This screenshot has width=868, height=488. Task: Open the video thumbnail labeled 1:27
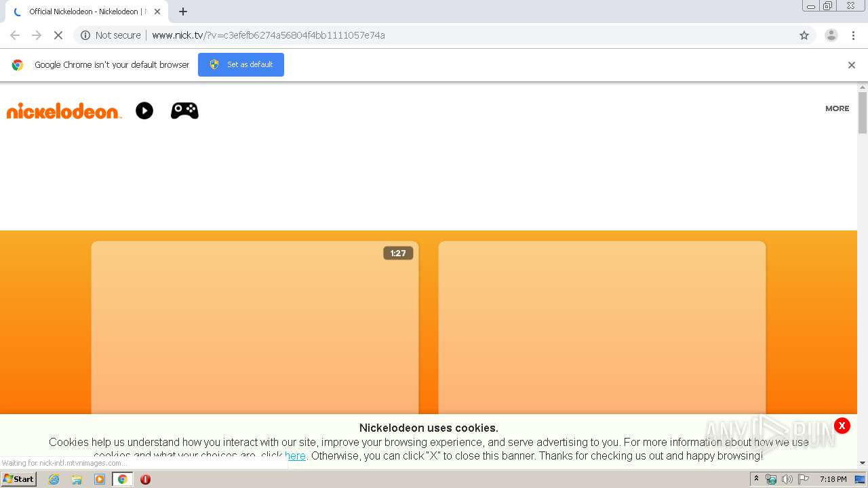click(255, 327)
